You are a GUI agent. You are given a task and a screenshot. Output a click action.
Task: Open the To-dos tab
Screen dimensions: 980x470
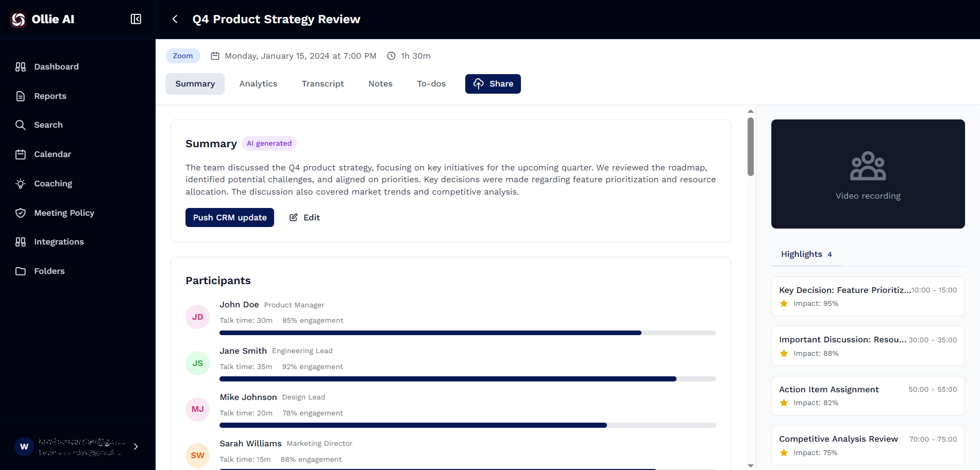[431, 84]
